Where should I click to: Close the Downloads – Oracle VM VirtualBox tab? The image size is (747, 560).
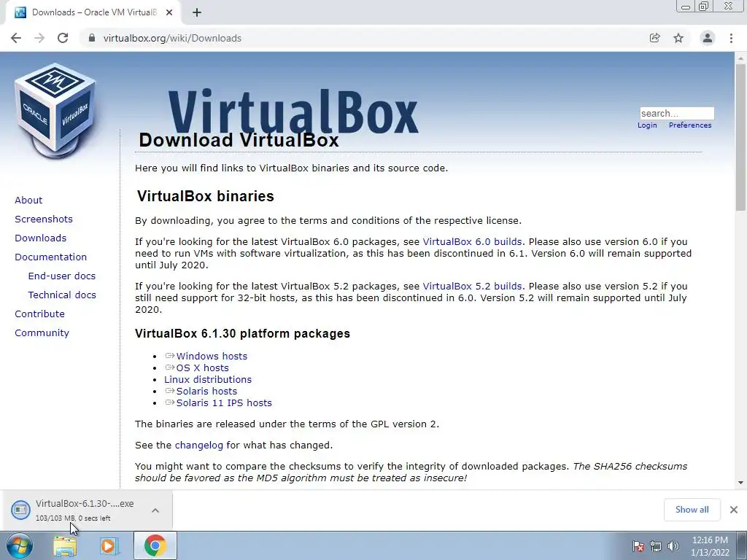coord(169,13)
